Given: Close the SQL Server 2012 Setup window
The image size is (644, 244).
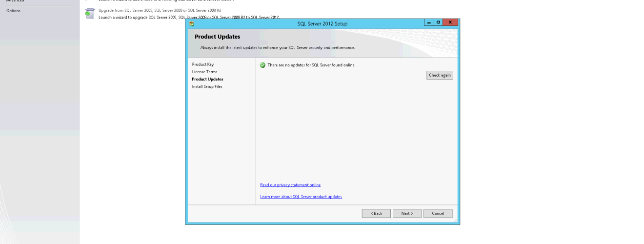Looking at the screenshot, I should pos(450,22).
